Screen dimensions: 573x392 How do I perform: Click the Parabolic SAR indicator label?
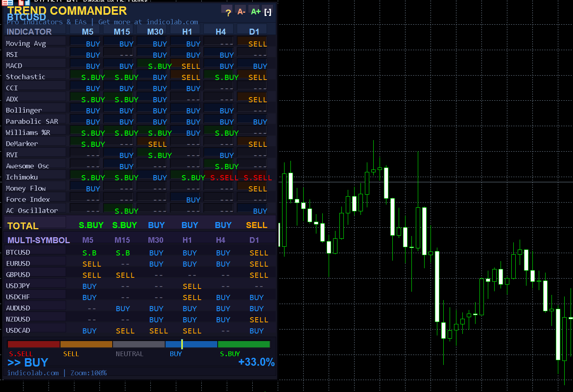click(x=32, y=121)
